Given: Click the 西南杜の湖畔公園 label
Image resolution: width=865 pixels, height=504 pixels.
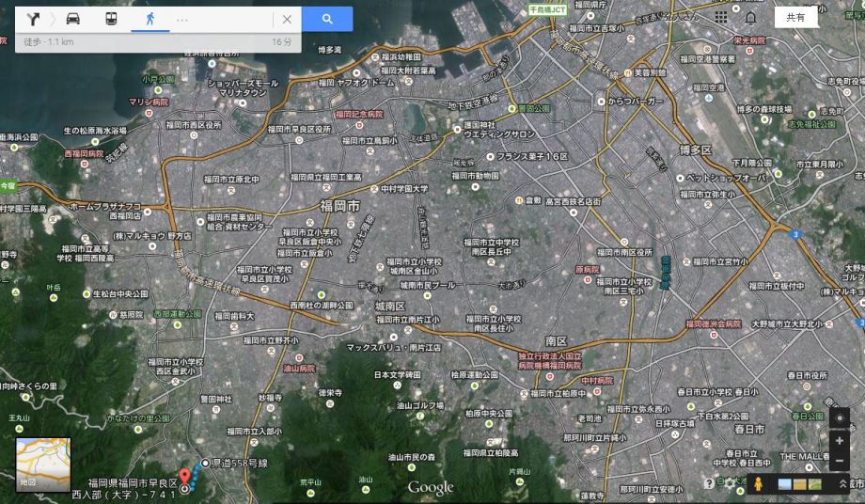Looking at the screenshot, I should tap(322, 306).
